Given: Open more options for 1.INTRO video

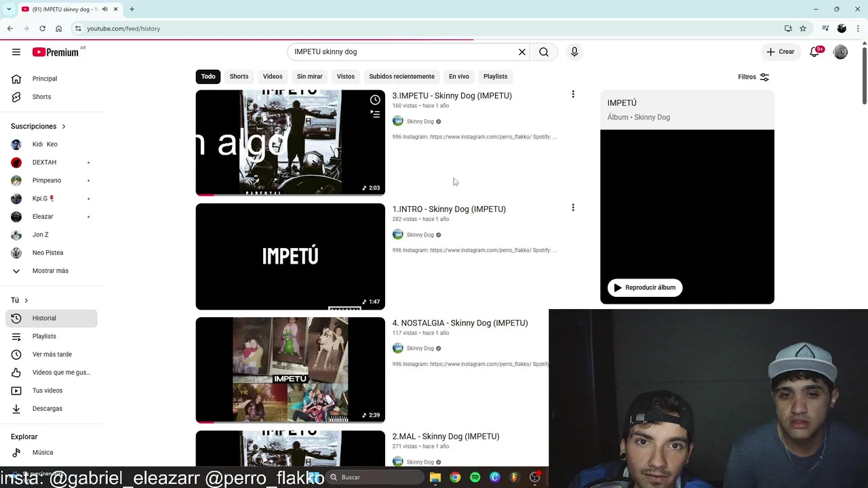Looking at the screenshot, I should 573,207.
